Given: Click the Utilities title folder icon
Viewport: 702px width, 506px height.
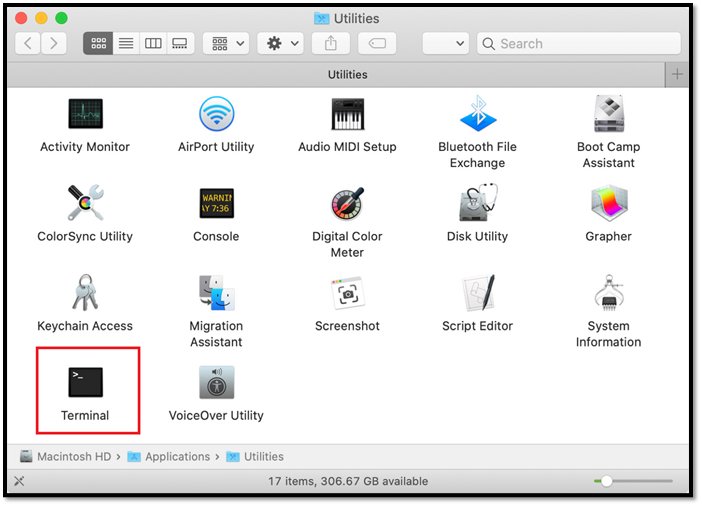Looking at the screenshot, I should pos(321,18).
